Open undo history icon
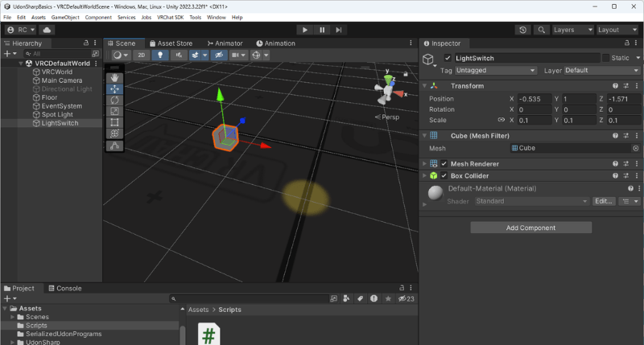This screenshot has height=345, width=644. click(x=522, y=30)
